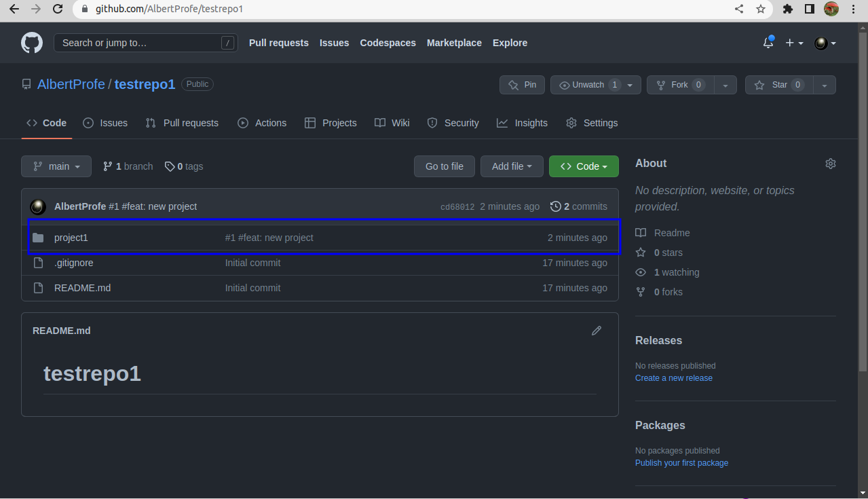
Task: Select the Code tab
Action: (x=47, y=123)
